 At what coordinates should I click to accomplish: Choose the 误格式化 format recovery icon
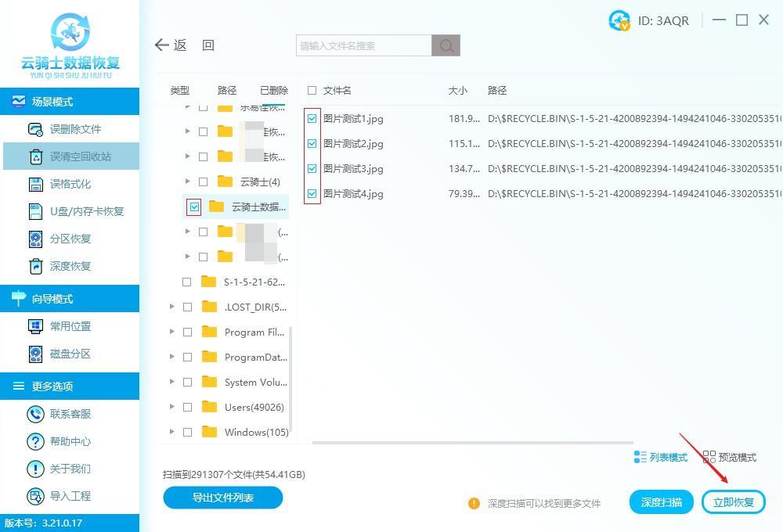[36, 184]
